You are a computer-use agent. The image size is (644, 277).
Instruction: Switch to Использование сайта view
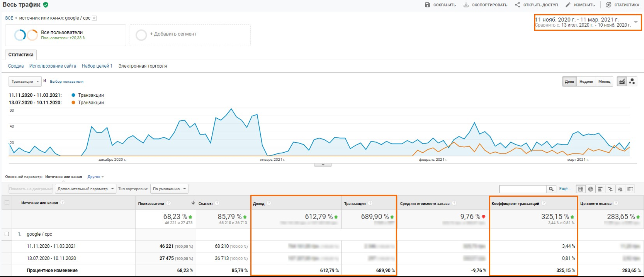53,66
